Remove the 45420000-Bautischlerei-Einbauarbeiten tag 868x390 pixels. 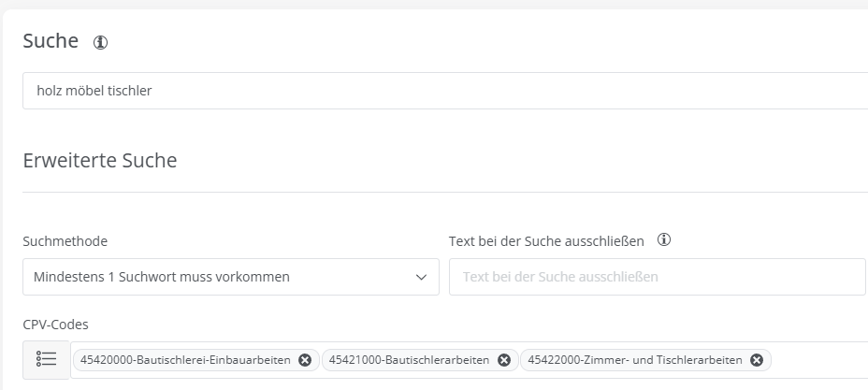[x=305, y=360]
